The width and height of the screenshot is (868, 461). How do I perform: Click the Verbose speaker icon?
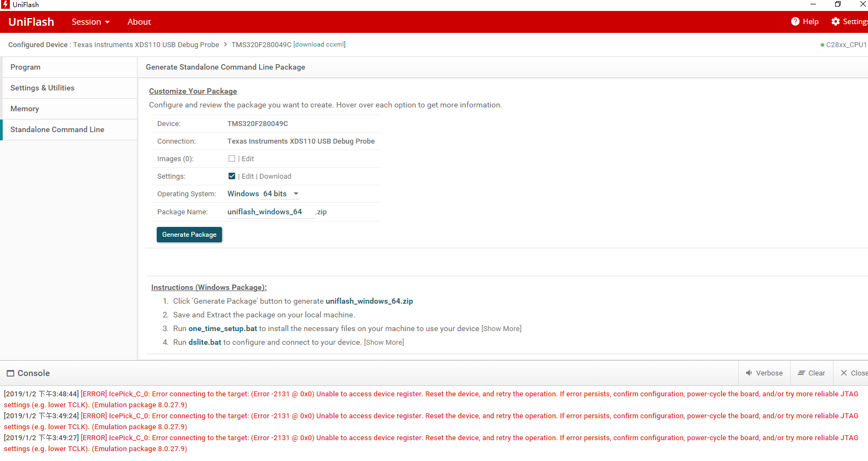point(749,373)
